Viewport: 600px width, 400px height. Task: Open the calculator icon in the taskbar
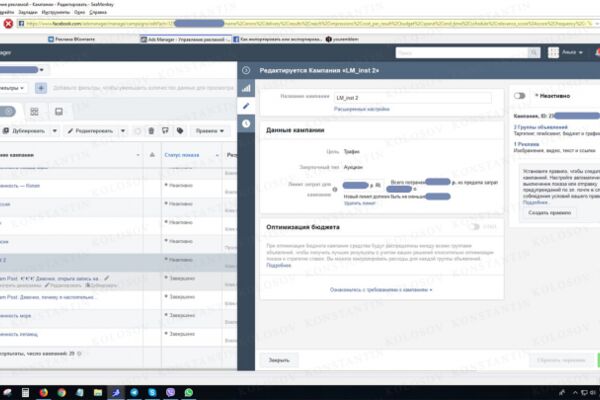[x=25, y=392]
